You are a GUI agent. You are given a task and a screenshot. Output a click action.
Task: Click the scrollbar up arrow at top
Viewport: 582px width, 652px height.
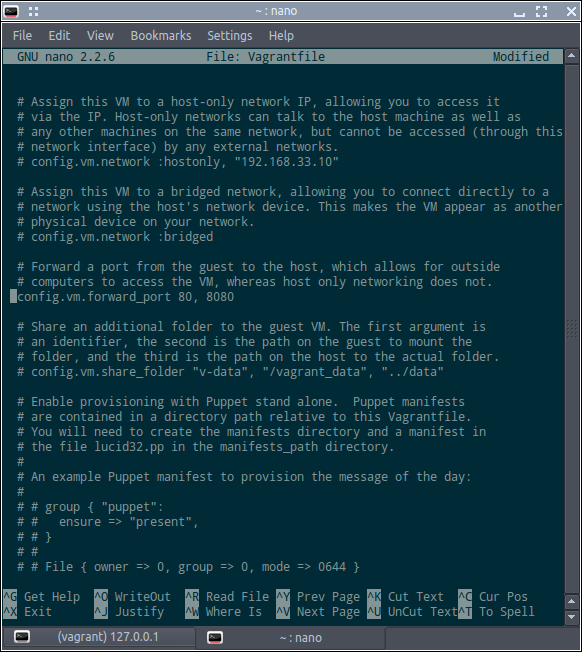tap(572, 56)
